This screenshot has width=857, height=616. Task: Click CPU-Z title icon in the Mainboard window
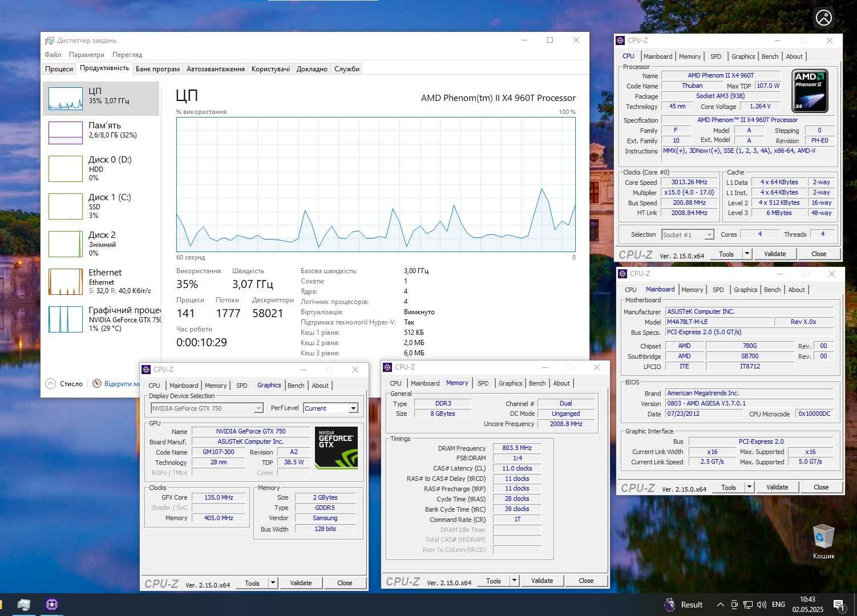(622, 274)
